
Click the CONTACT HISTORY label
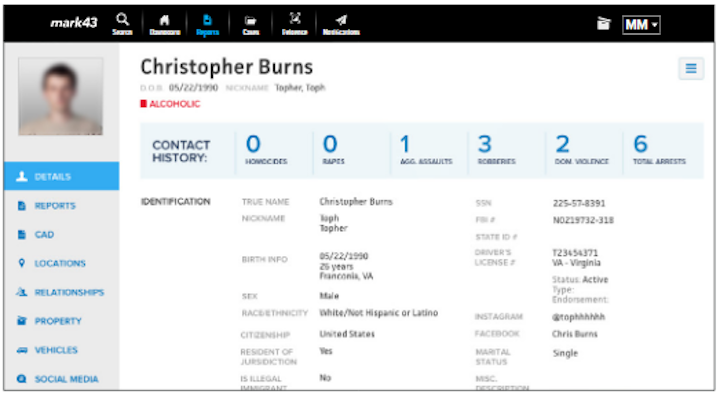click(181, 152)
